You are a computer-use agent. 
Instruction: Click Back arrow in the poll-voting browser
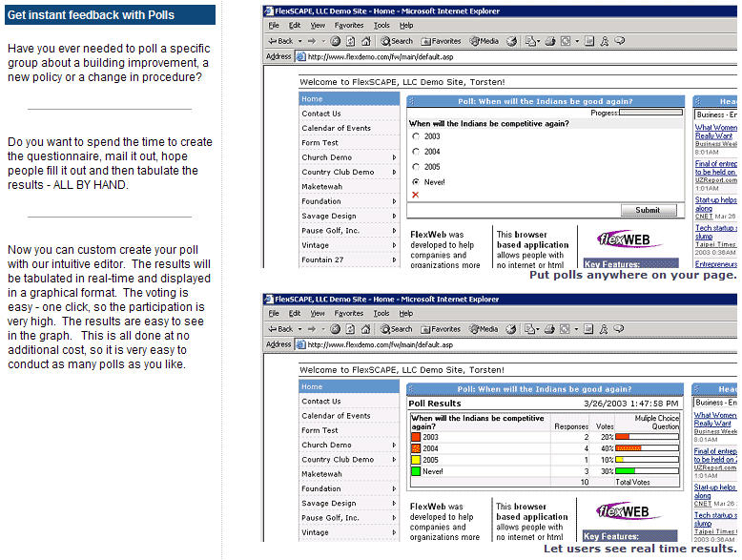[280, 41]
